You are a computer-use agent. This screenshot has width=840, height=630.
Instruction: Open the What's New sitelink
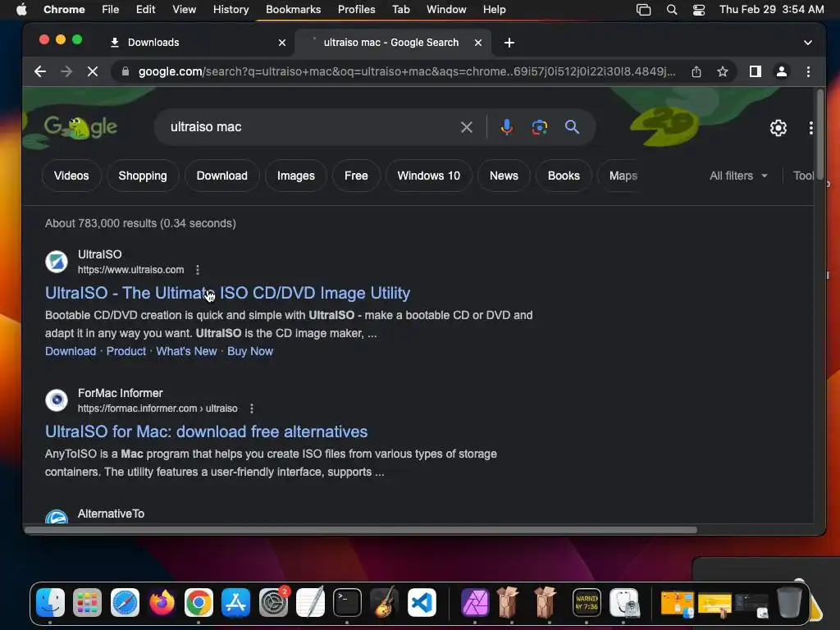pyautogui.click(x=186, y=351)
